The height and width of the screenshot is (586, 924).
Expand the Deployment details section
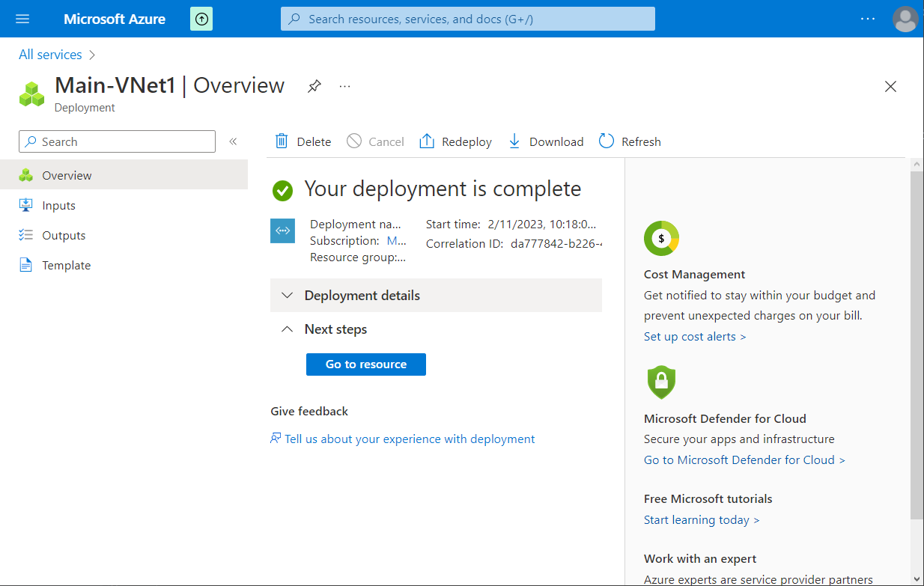(x=436, y=295)
